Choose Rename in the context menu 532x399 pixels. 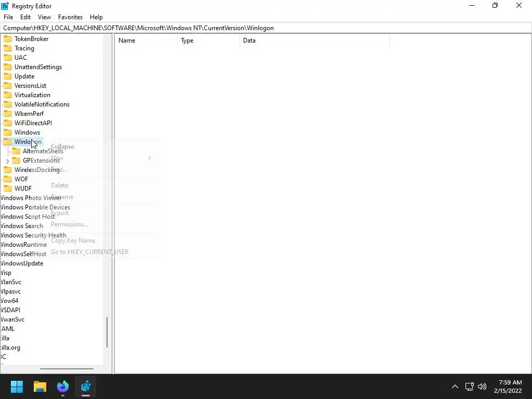[x=62, y=197]
